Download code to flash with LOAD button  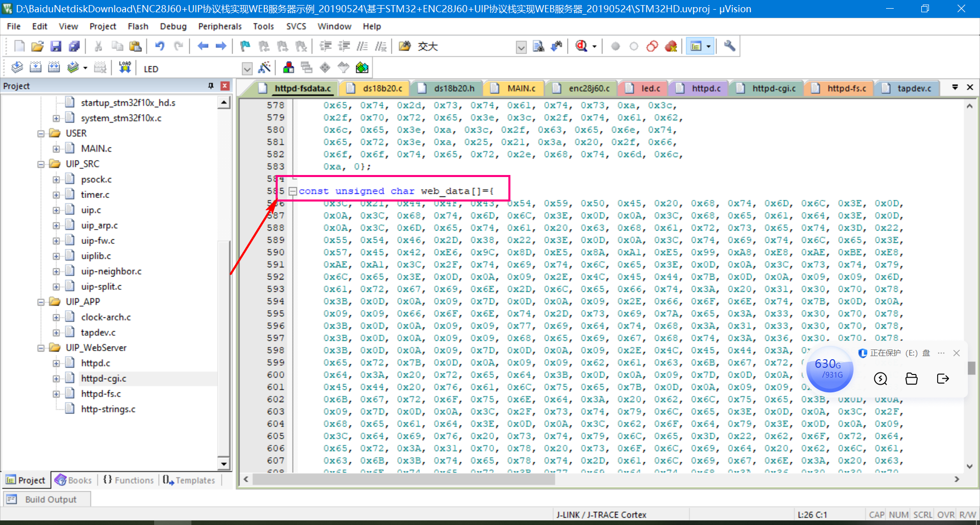(x=125, y=67)
